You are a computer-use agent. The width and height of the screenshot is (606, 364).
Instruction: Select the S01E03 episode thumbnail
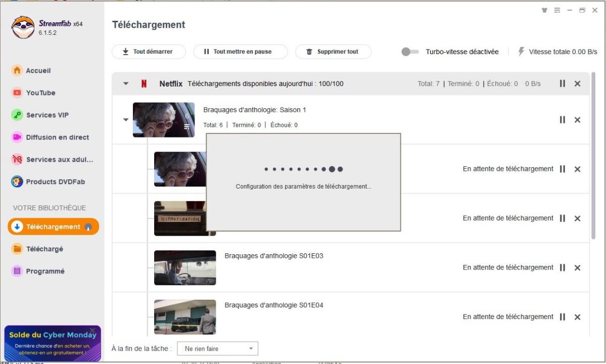[184, 267]
